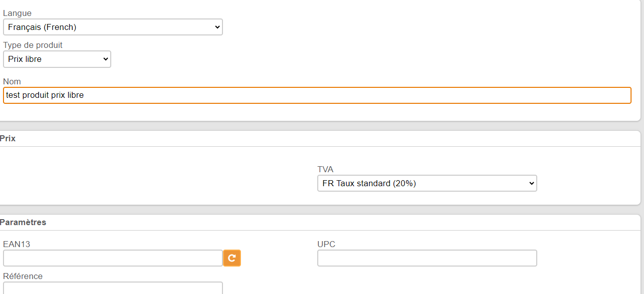The height and width of the screenshot is (294, 644).
Task: Click the Langue field label
Action: point(17,13)
